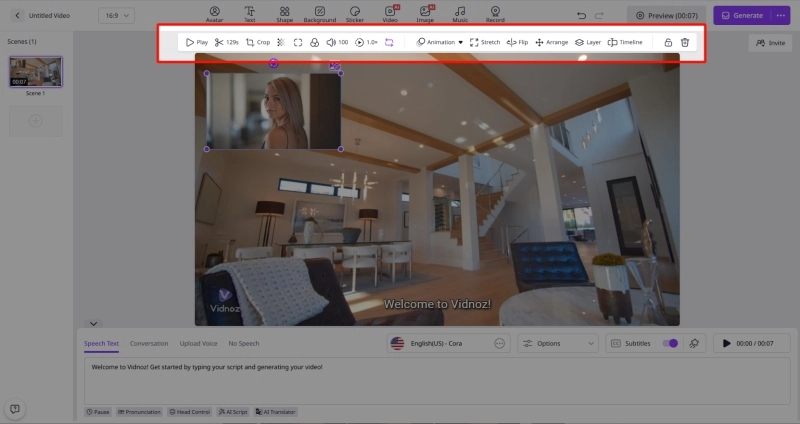Switch to the No Speech tab

point(244,343)
